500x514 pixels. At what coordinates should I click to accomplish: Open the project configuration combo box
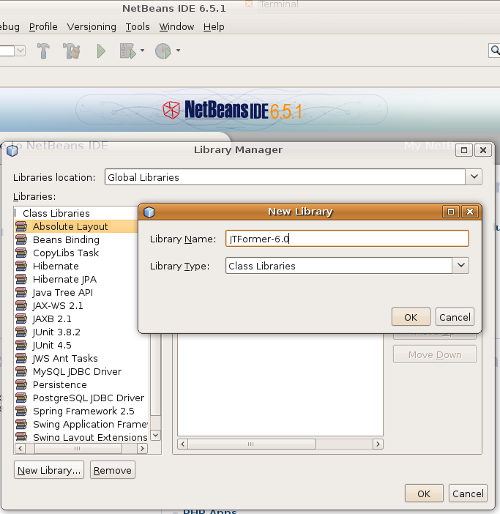(12, 51)
